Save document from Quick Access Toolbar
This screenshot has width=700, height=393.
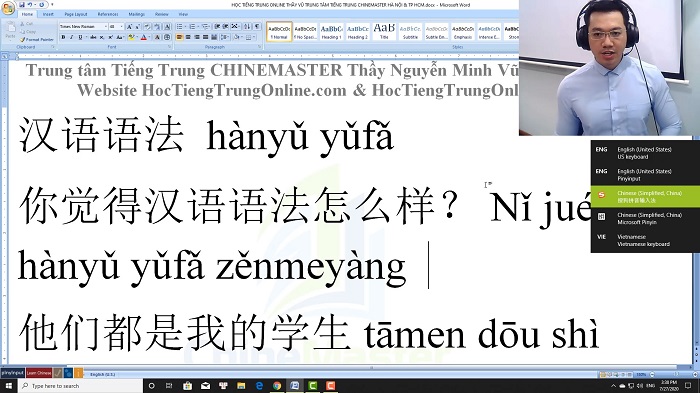(22, 5)
